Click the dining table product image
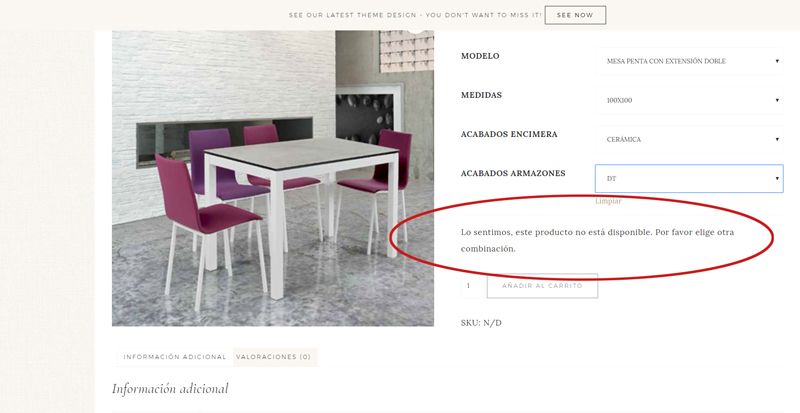Image resolution: width=800 pixels, height=413 pixels. (273, 178)
